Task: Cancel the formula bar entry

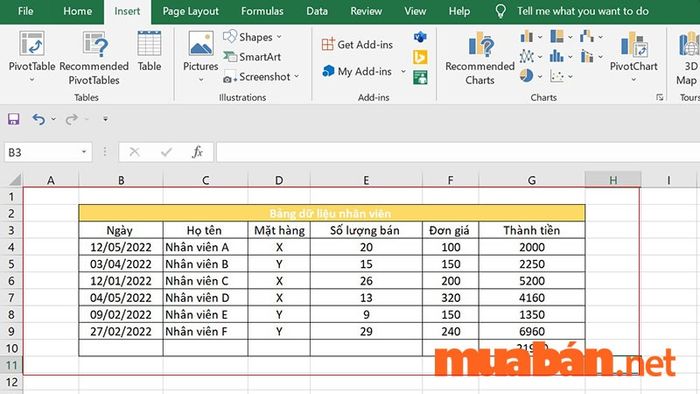Action: (x=134, y=152)
